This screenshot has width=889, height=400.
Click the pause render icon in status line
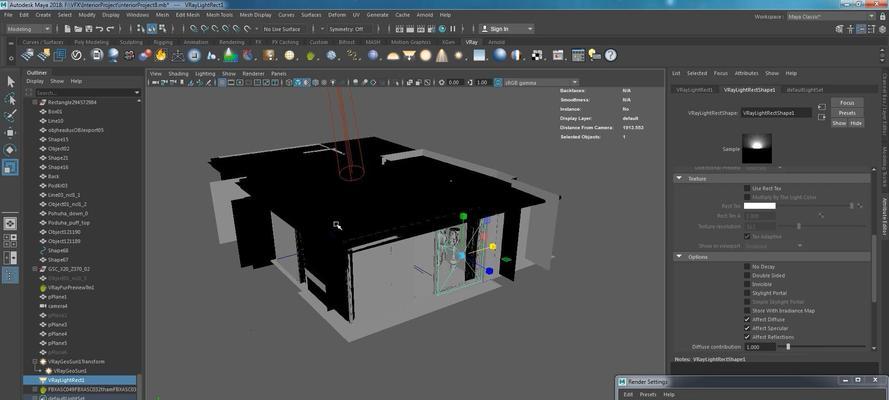point(452,28)
